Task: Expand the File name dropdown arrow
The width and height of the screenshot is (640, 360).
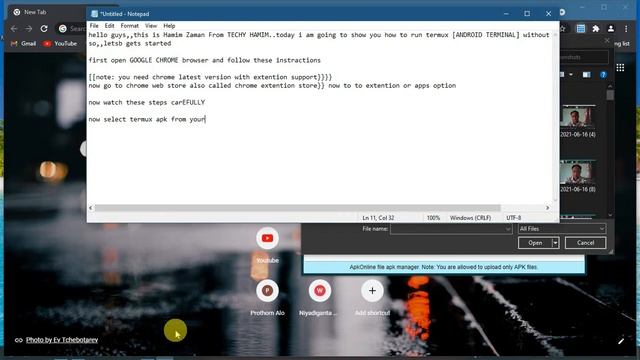Action: click(508, 229)
